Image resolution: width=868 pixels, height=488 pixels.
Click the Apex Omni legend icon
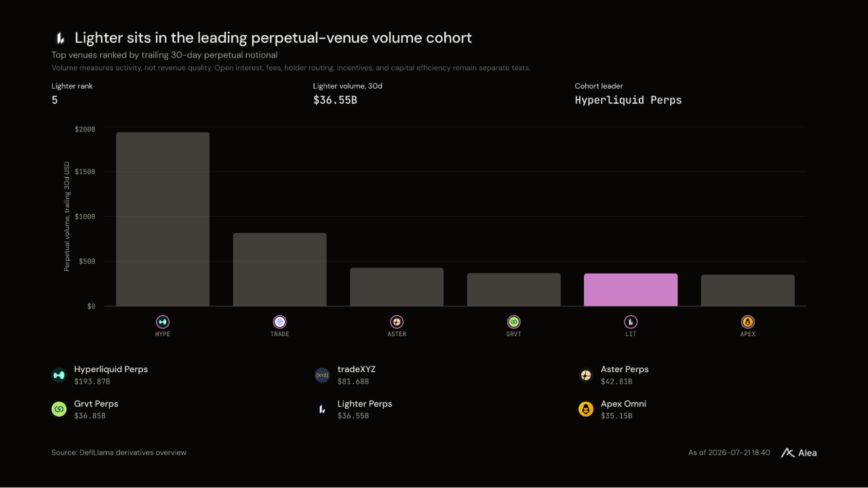coord(586,409)
